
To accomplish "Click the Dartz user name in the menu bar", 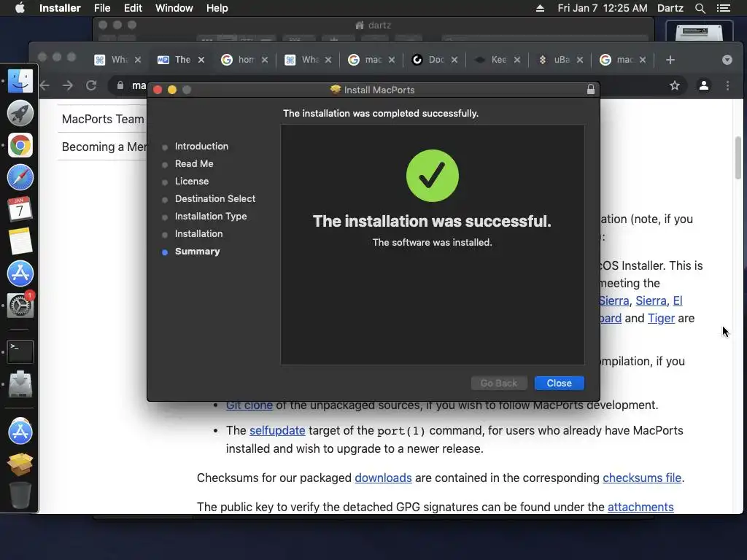I will click(x=670, y=8).
